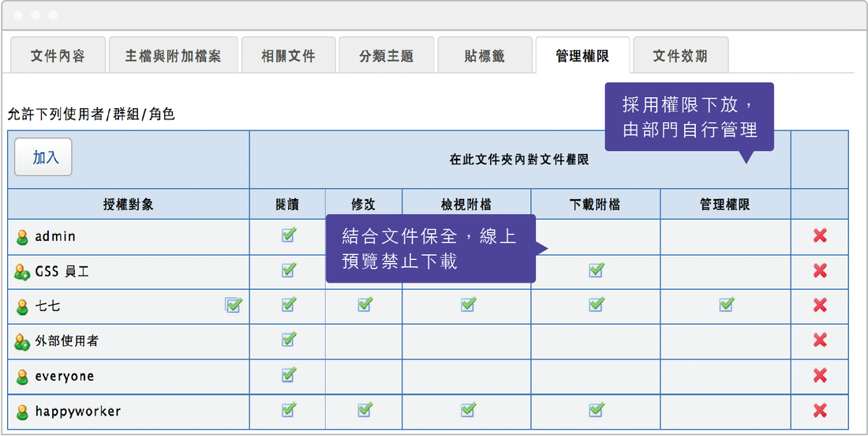Uncheck 管理權限 for 七七
Screen dimensions: 868x436
click(726, 304)
